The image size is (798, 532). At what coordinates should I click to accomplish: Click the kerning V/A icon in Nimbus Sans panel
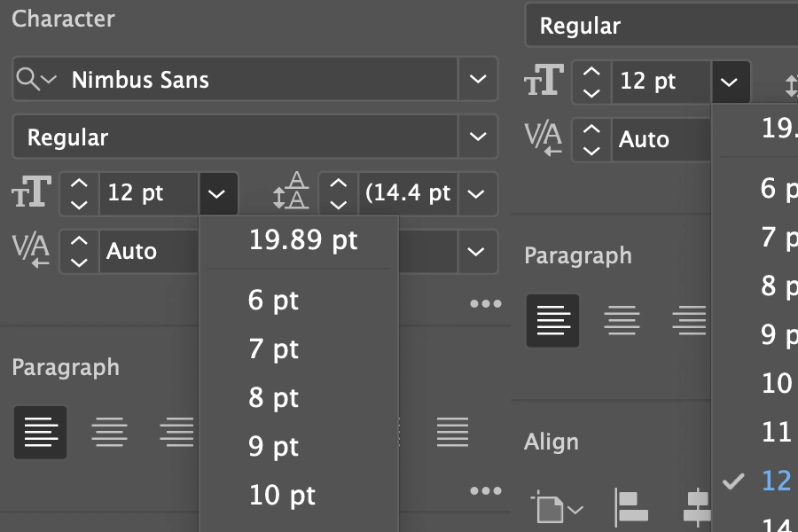(31, 250)
